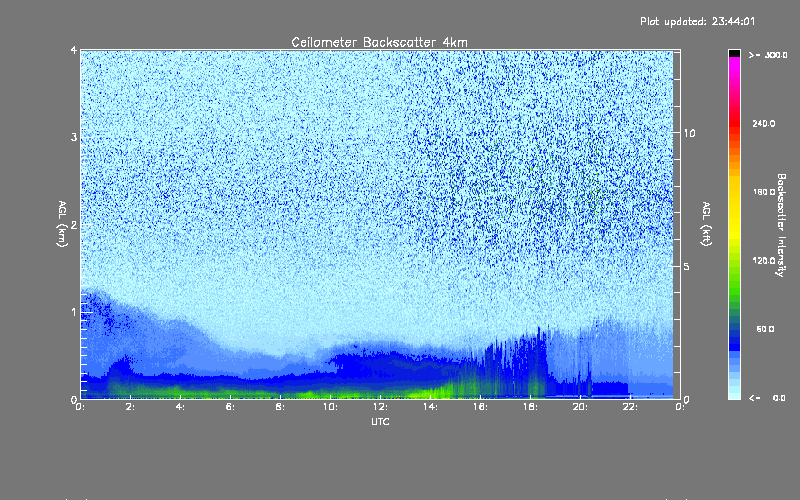Click the "240.0" colorbar value

point(764,124)
